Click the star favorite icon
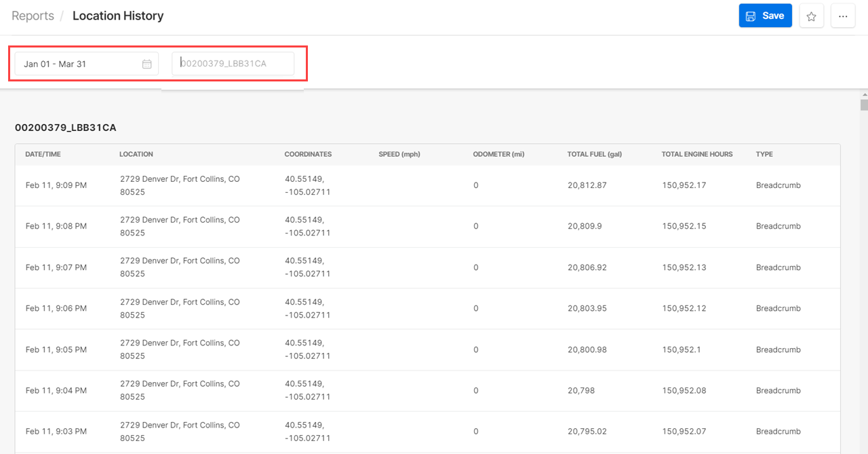The image size is (868, 454). click(811, 16)
